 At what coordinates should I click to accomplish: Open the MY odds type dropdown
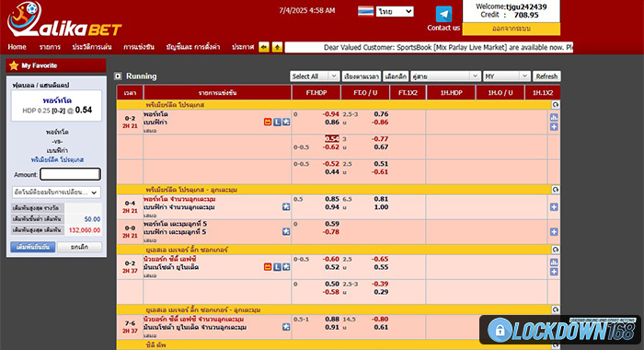tap(506, 76)
